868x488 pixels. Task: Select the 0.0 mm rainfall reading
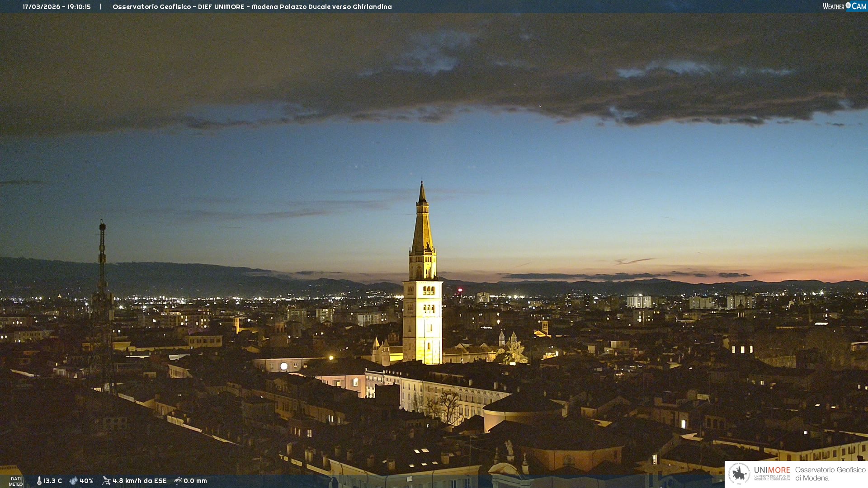click(x=195, y=481)
